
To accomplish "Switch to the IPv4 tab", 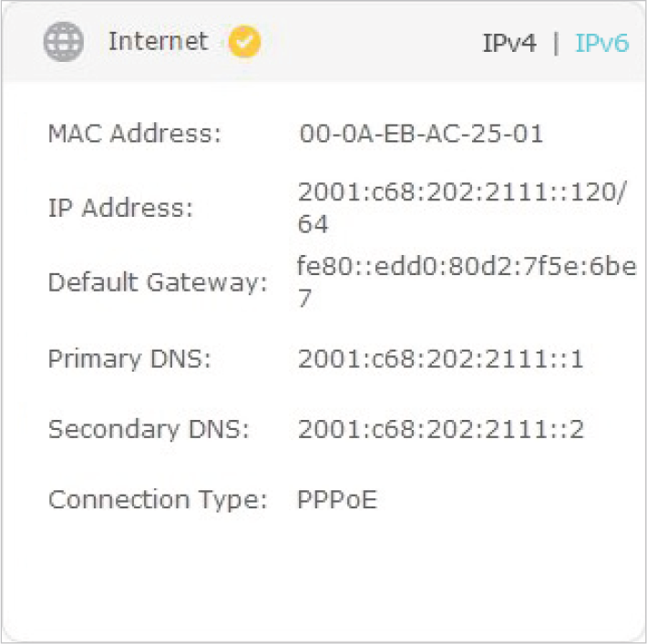I will pos(509,43).
